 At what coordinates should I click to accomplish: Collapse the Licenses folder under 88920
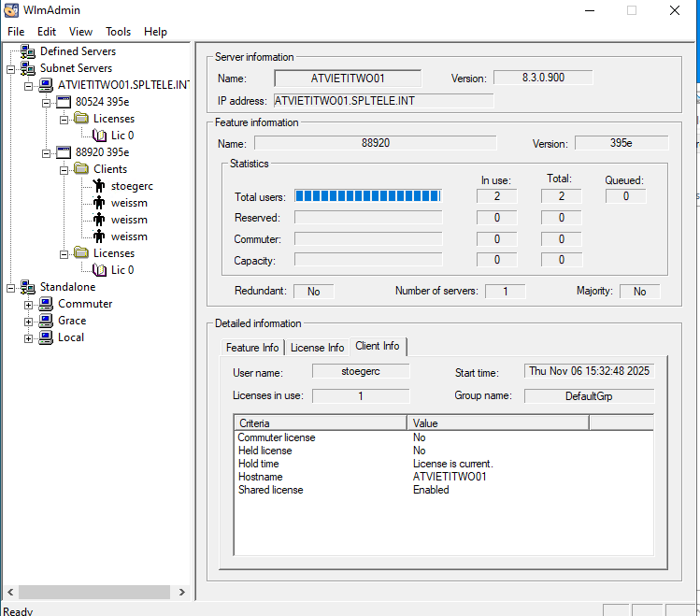pyautogui.click(x=64, y=254)
